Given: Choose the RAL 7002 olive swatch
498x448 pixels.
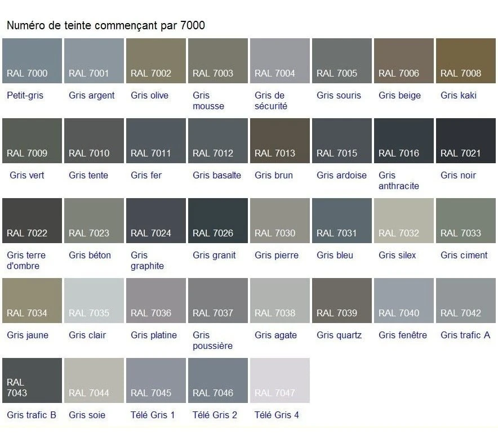Looking at the screenshot, I should (156, 61).
